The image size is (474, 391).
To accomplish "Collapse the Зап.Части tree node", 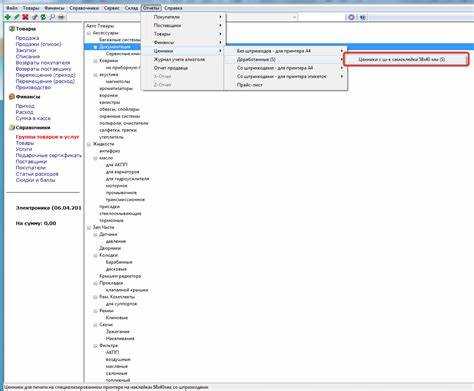I will point(89,227).
